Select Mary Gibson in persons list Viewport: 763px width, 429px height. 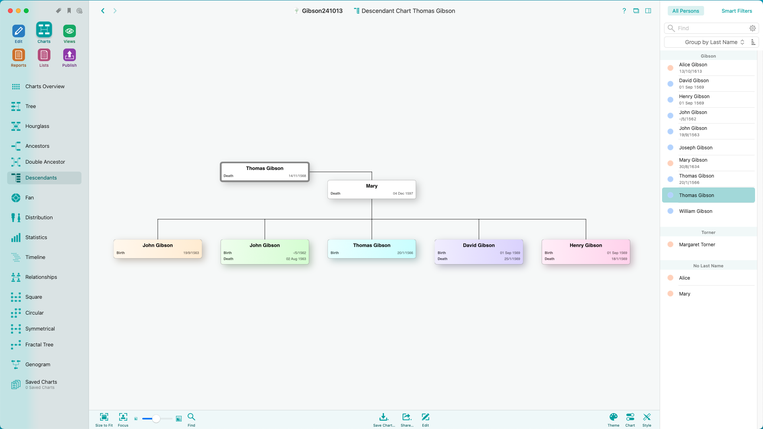[x=708, y=163]
